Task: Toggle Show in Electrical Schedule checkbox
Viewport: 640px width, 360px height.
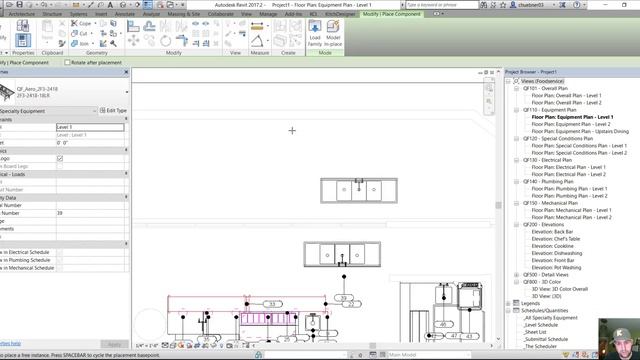Action: pyautogui.click(x=60, y=253)
